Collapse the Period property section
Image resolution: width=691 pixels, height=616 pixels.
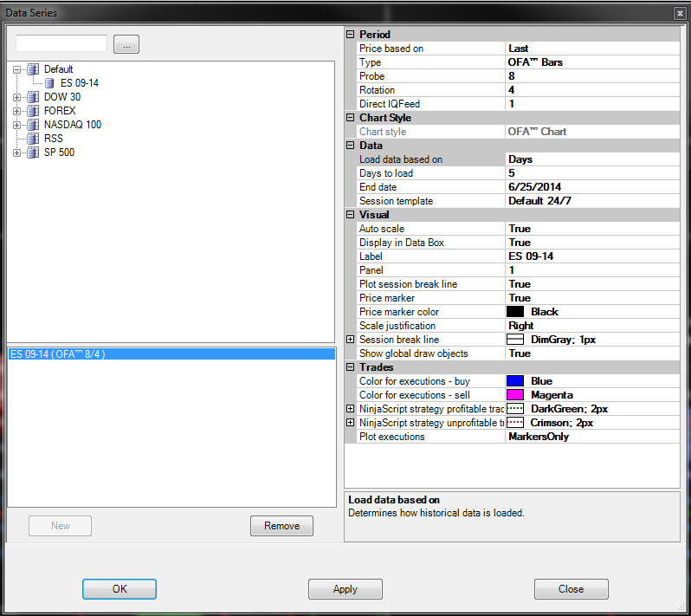351,35
